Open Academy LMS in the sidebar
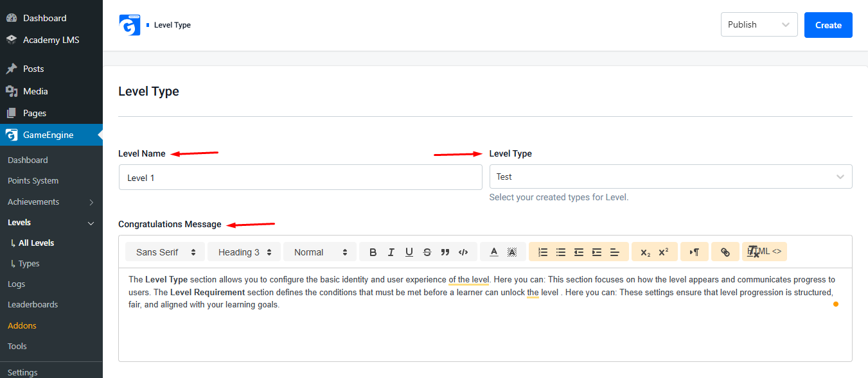The image size is (868, 378). pos(51,40)
